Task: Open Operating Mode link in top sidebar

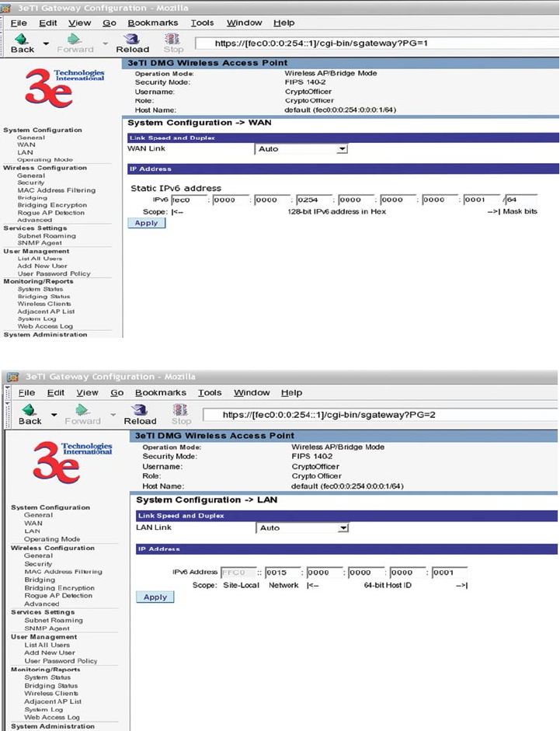Action: (45, 159)
